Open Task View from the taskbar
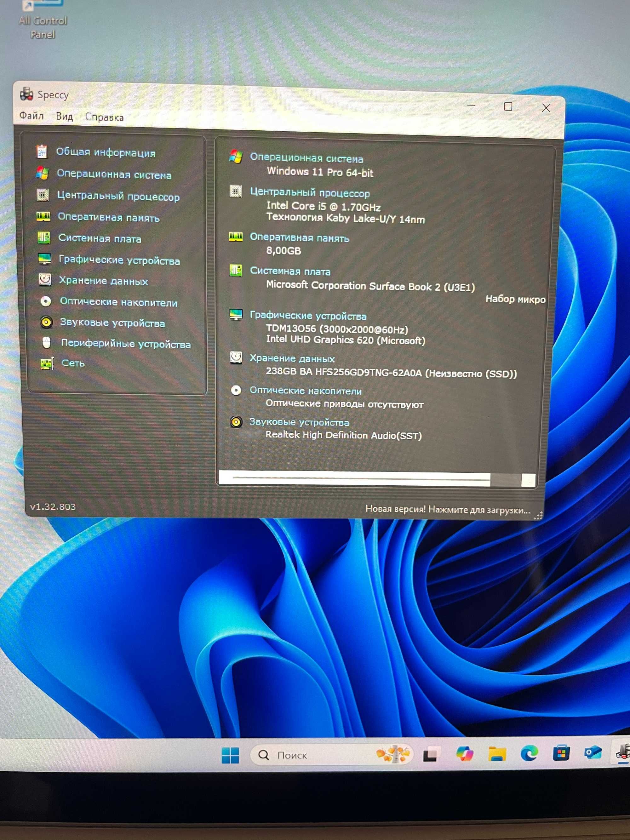The width and height of the screenshot is (630, 840). (431, 755)
